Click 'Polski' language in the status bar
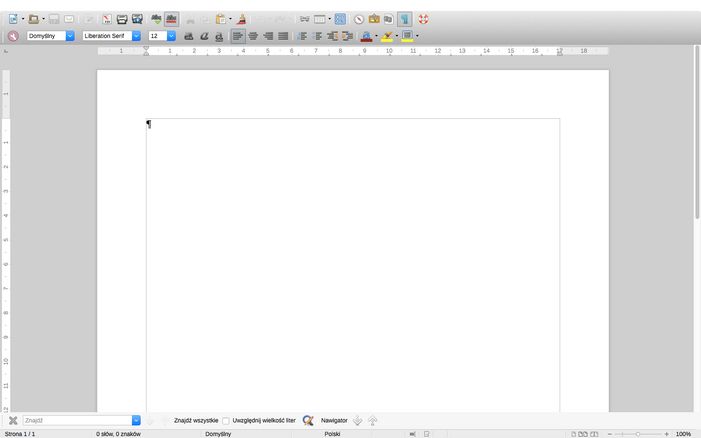The height and width of the screenshot is (438, 701). 333,434
